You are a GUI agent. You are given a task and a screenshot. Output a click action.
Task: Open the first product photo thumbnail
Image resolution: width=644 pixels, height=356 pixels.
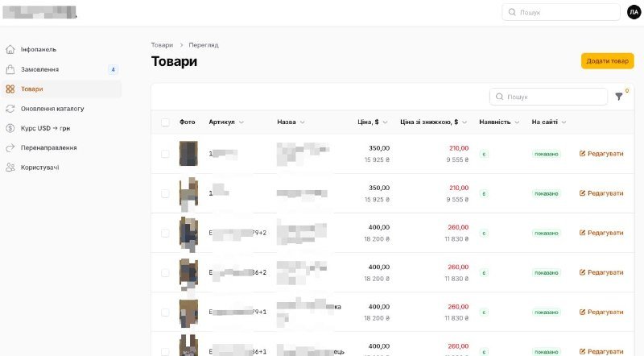(x=188, y=153)
